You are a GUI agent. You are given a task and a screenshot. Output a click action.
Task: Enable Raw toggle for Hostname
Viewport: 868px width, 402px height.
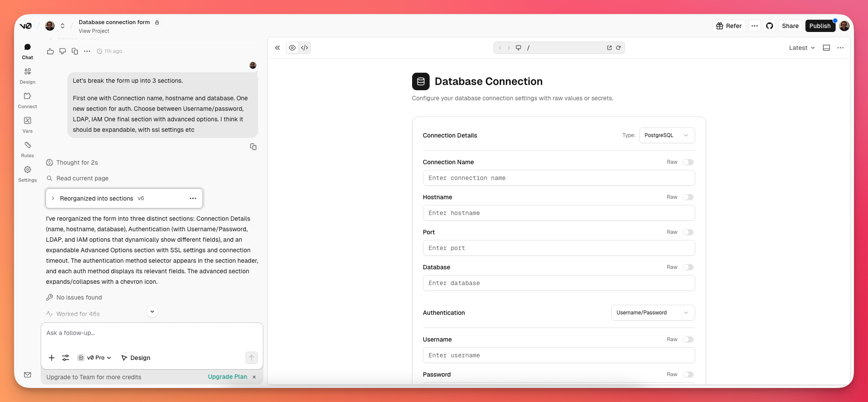click(x=688, y=197)
